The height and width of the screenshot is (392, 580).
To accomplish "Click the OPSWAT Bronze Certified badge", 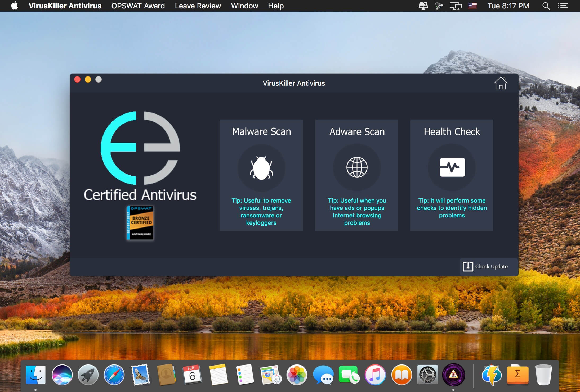I will pos(140,223).
